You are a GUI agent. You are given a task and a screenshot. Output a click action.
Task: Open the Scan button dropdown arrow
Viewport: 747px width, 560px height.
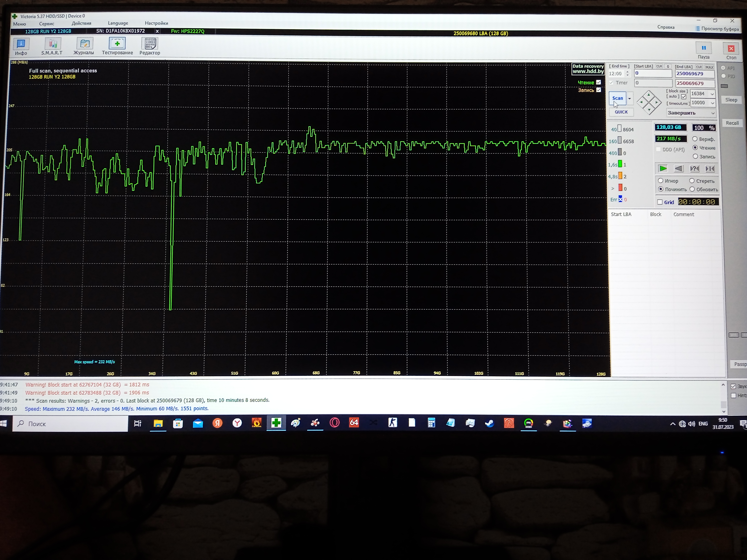[x=630, y=98]
